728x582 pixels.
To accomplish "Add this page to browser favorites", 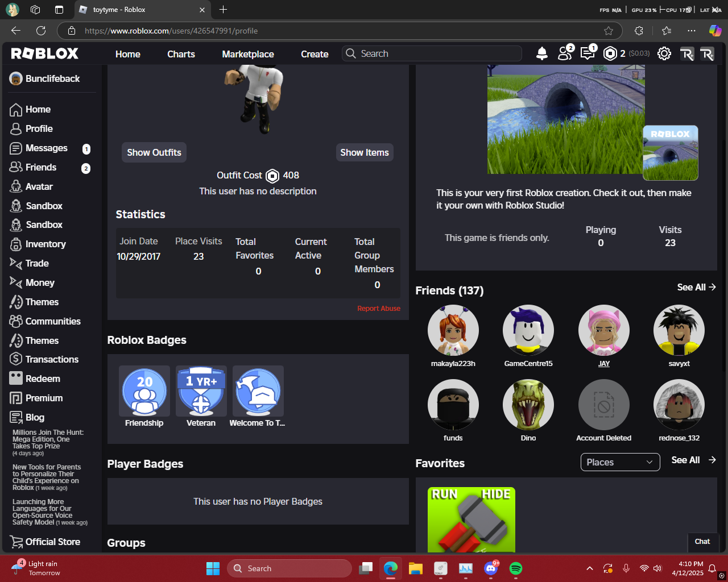I will (x=609, y=31).
